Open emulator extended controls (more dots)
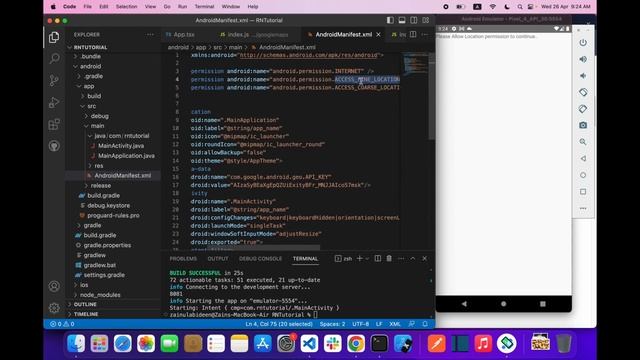Viewport: 640px width, 360px height. 583,208
